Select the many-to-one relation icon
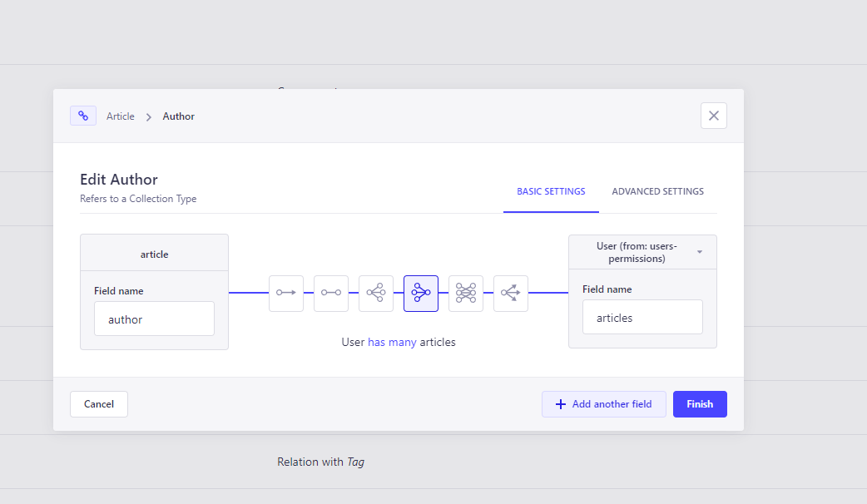The image size is (867, 504). tap(421, 294)
